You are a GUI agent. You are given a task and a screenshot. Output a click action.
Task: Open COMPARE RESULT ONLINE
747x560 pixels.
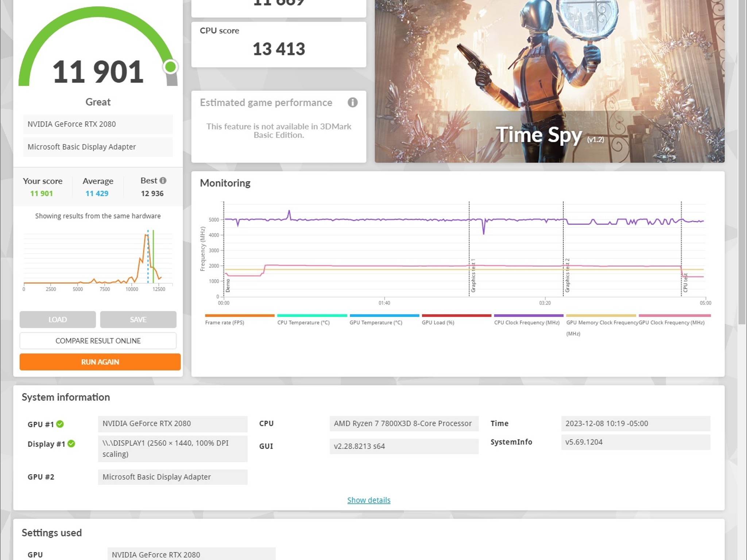[98, 341]
